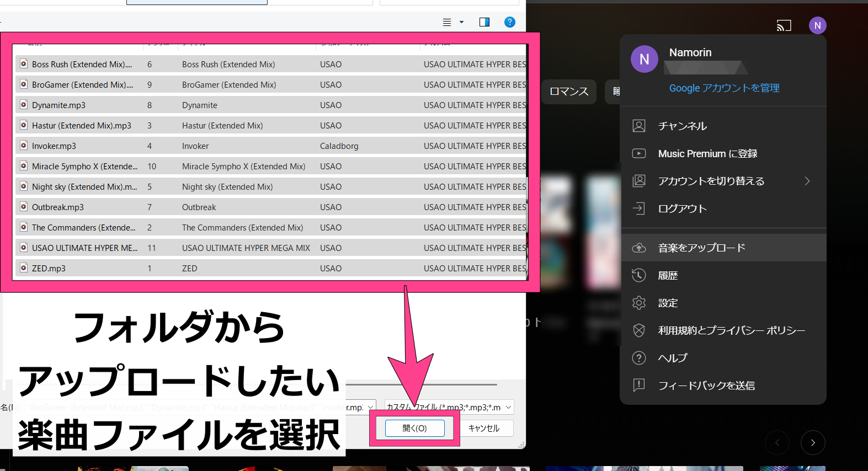Click the feedback exclamation icon
The height and width of the screenshot is (471, 868).
coord(639,385)
